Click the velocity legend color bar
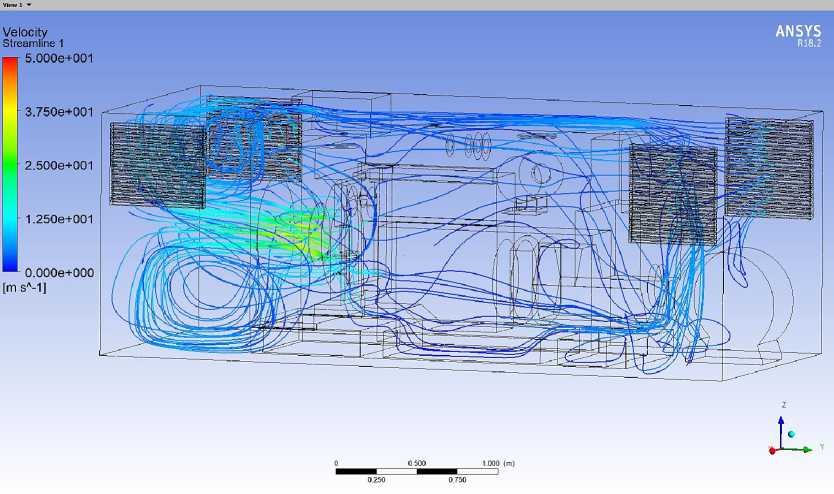Image resolution: width=834 pixels, height=494 pixels. (x=10, y=165)
